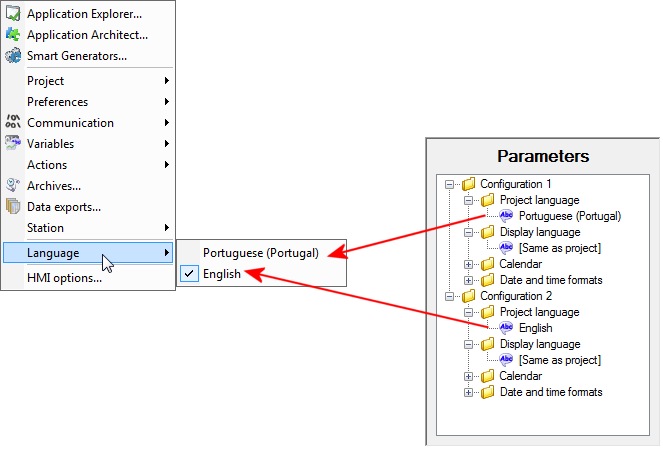This screenshot has width=663, height=449.
Task: Collapse the Configuration 1 tree node
Action: (x=449, y=184)
